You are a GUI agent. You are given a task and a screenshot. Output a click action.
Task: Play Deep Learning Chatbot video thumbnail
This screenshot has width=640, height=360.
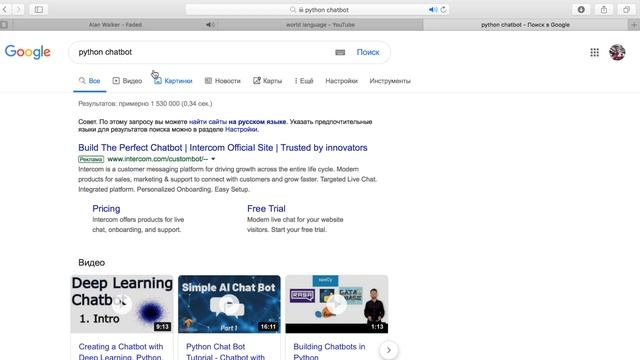[122, 304]
